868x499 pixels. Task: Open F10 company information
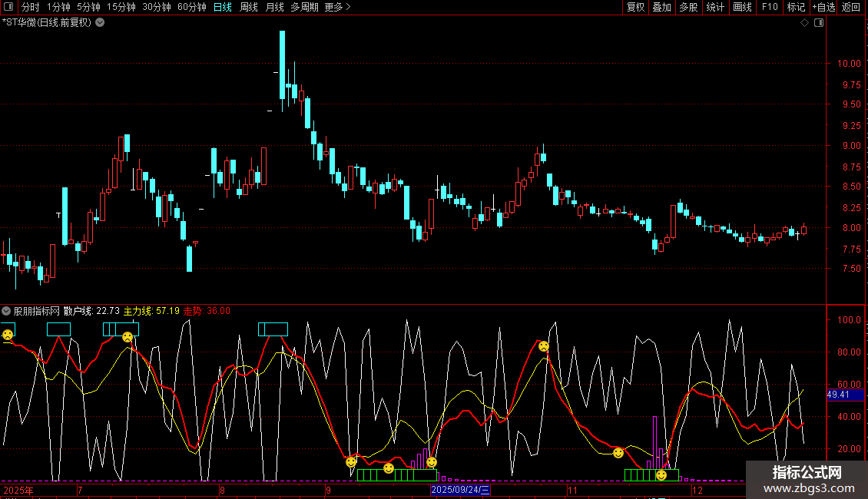coord(770,7)
